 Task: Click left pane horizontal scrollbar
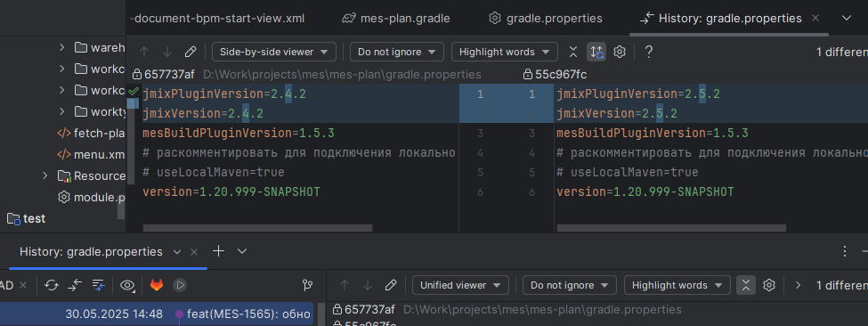(258, 227)
